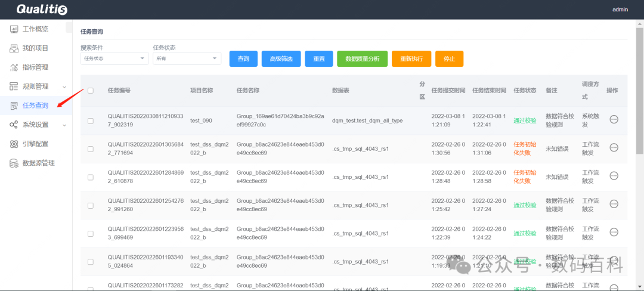This screenshot has height=291, width=644.
Task: Click the 任务查询 search-document icon
Action: click(x=14, y=106)
